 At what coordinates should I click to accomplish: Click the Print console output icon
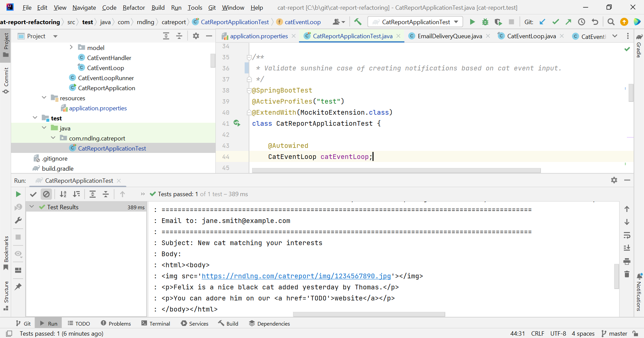pos(627,261)
